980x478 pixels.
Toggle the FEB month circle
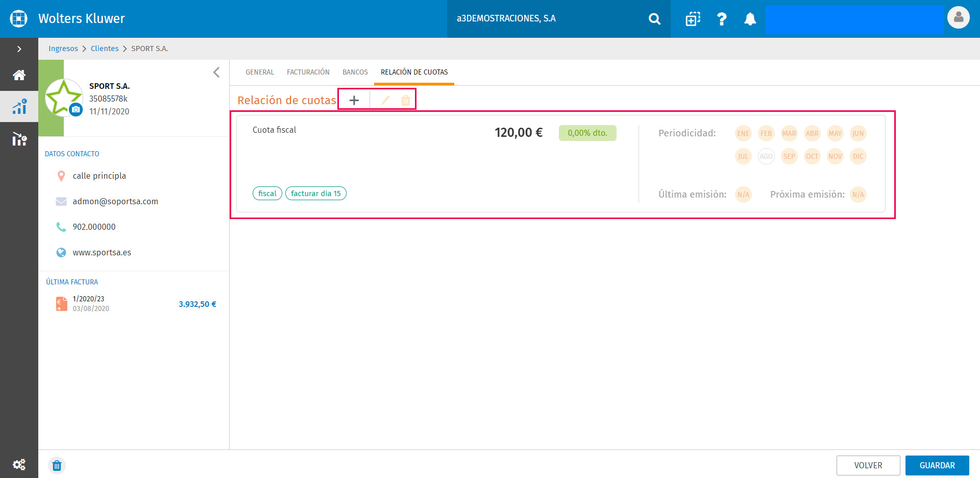[x=766, y=133]
